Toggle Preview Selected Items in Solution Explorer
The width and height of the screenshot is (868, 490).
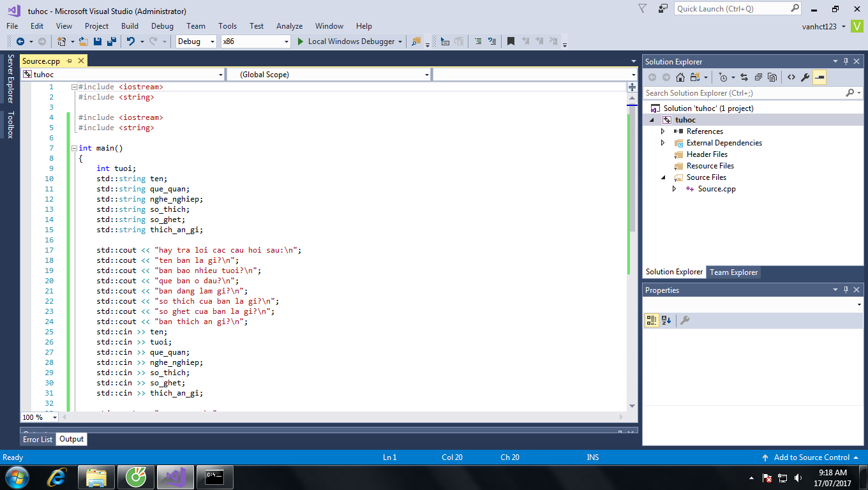pyautogui.click(x=819, y=77)
